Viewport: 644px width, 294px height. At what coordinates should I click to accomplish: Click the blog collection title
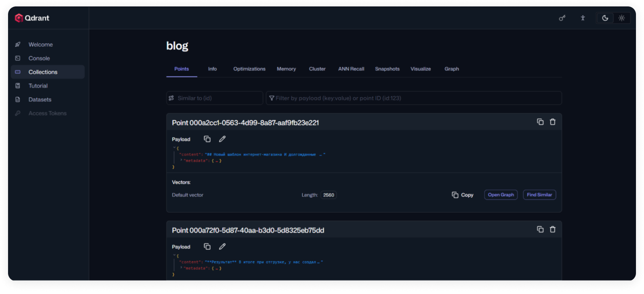tap(177, 46)
